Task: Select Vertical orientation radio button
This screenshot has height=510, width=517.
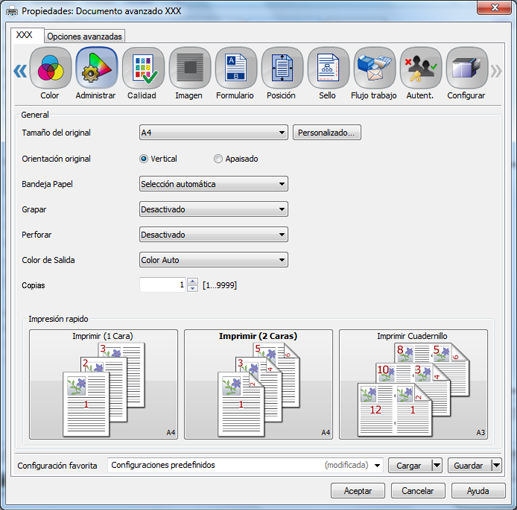Action: [144, 159]
